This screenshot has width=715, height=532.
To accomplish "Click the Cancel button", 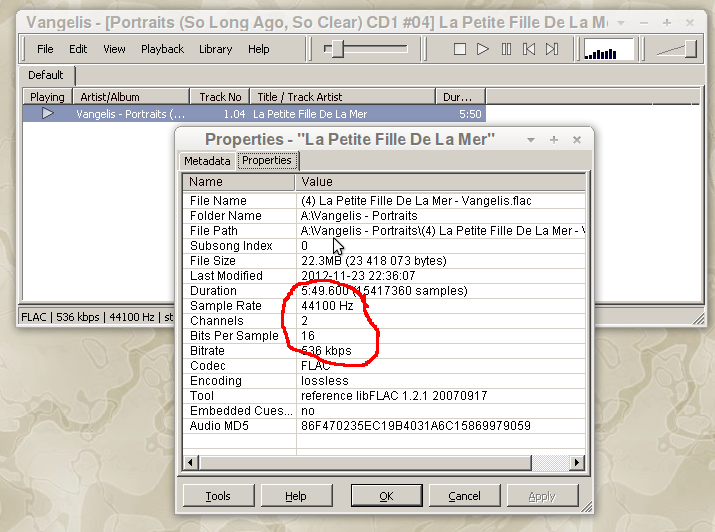I will pos(464,496).
